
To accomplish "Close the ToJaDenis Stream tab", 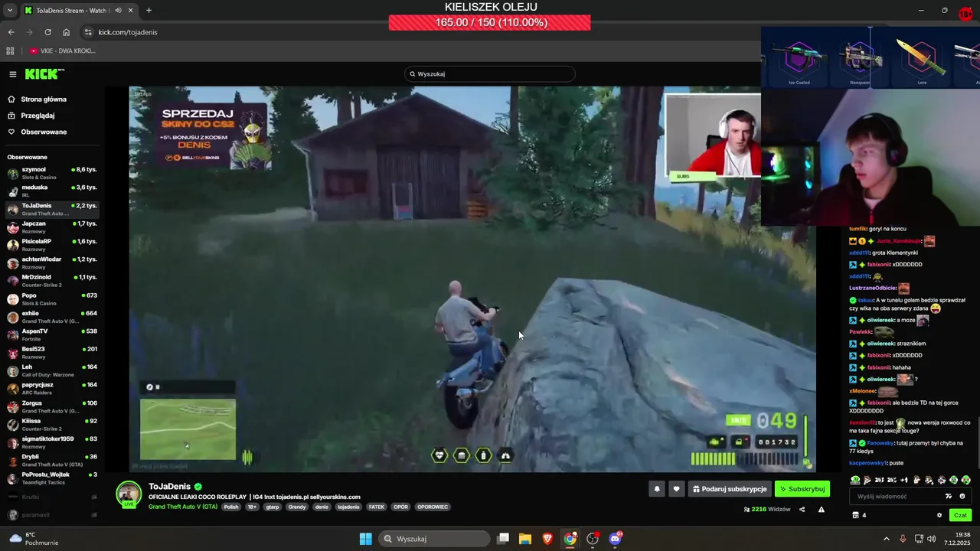I will coord(130,11).
